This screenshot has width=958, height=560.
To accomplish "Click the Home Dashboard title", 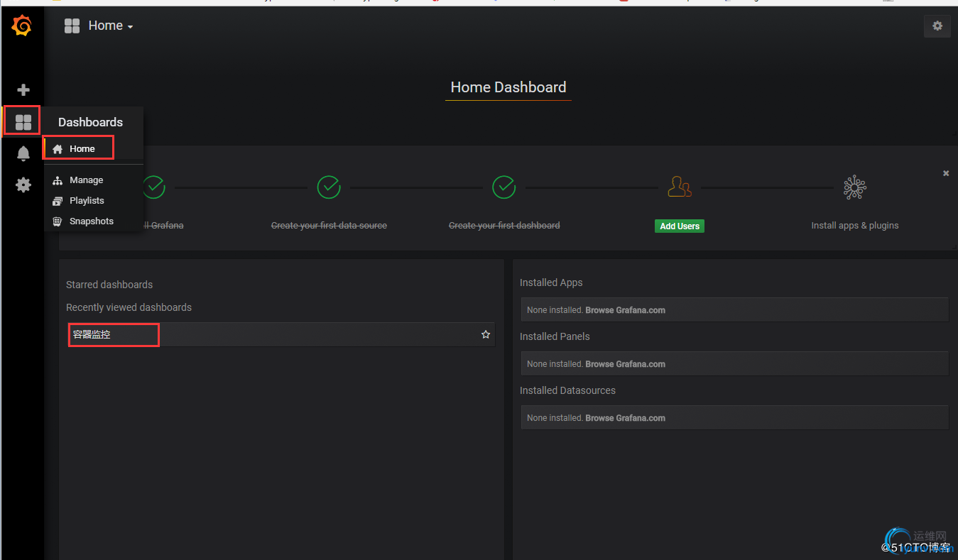I will (508, 87).
